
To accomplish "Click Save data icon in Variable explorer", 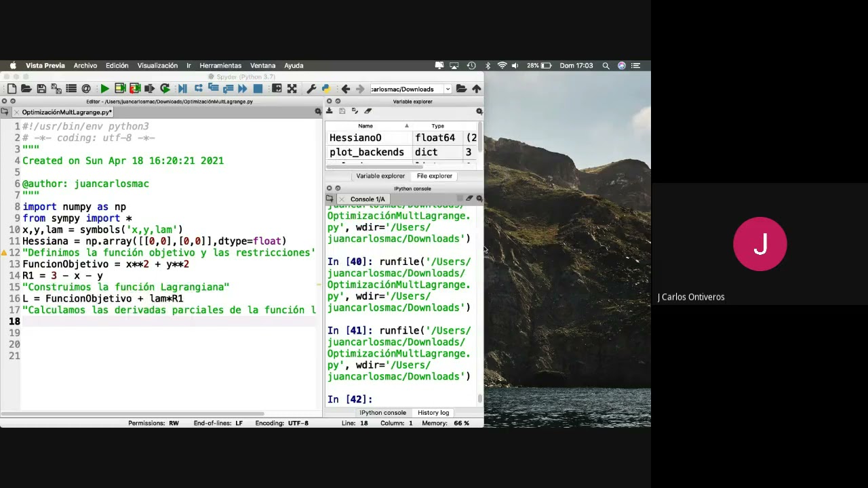I will pos(342,111).
